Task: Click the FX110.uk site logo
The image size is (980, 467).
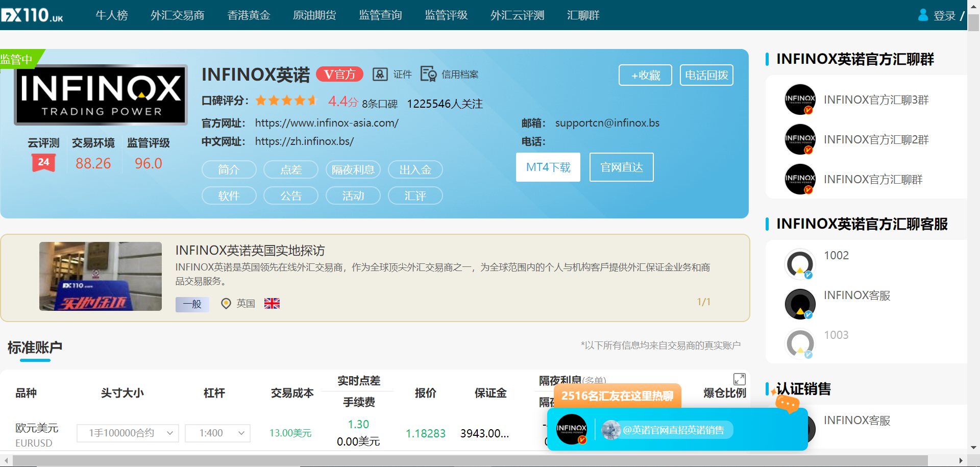Action: pyautogui.click(x=32, y=15)
